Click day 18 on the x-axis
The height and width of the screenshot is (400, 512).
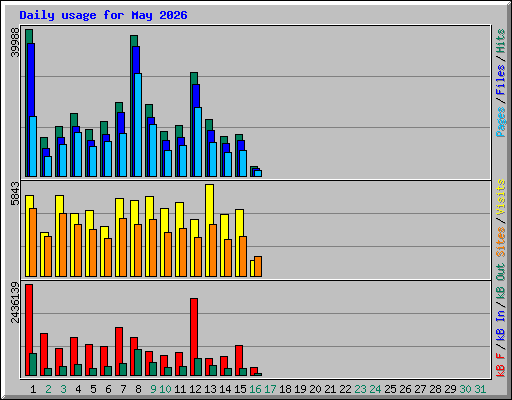[285, 389]
